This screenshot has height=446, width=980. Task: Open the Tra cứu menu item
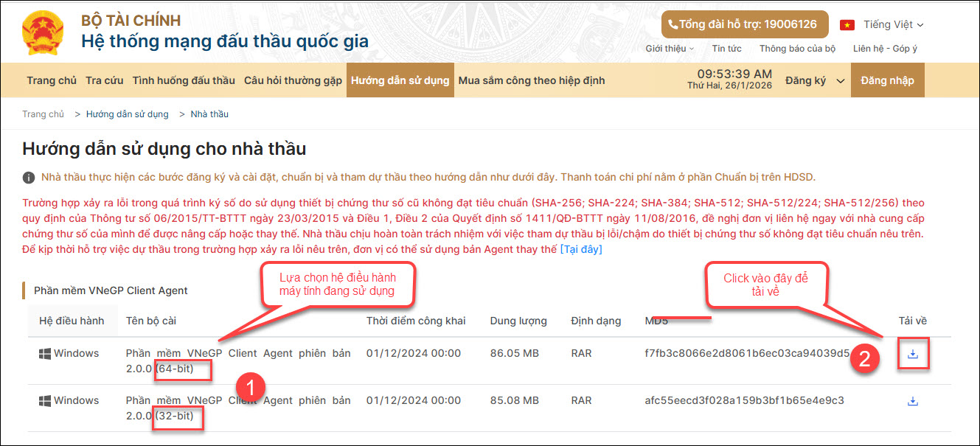tap(105, 81)
